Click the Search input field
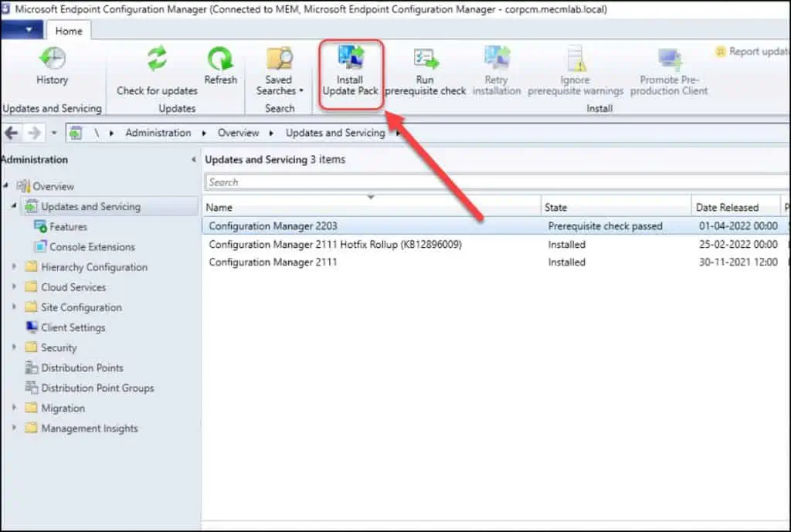 point(497,182)
